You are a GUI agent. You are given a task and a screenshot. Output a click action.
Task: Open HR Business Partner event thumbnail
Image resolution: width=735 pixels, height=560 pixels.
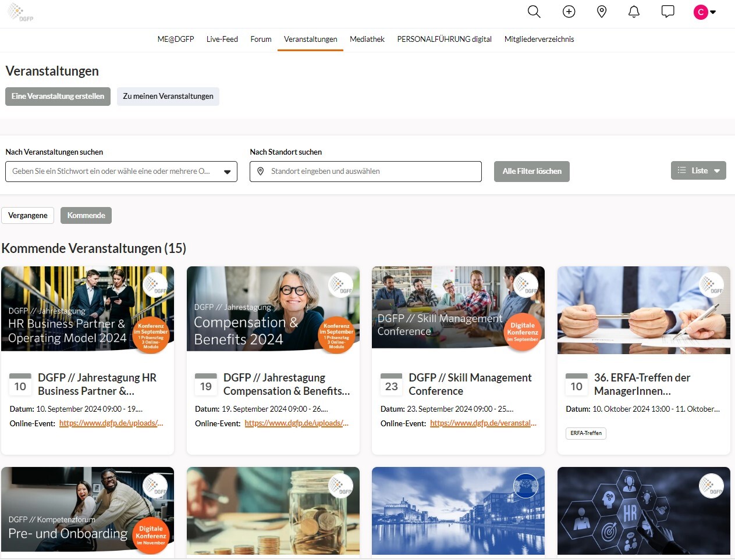click(x=87, y=309)
